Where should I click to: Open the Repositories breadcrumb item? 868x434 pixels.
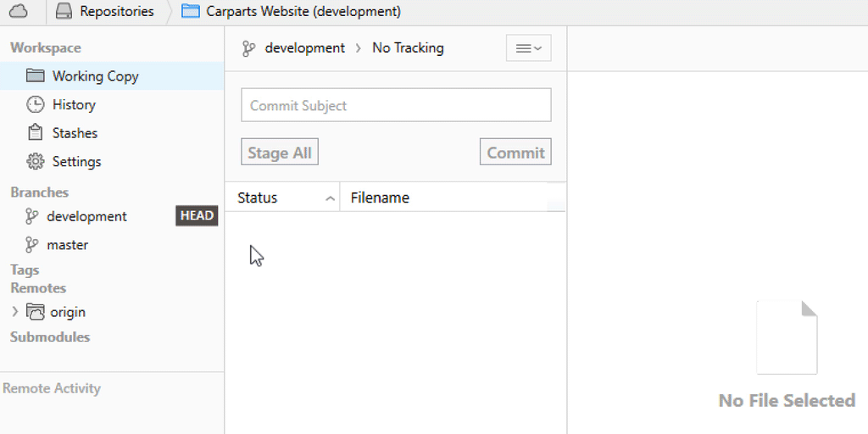click(x=116, y=11)
